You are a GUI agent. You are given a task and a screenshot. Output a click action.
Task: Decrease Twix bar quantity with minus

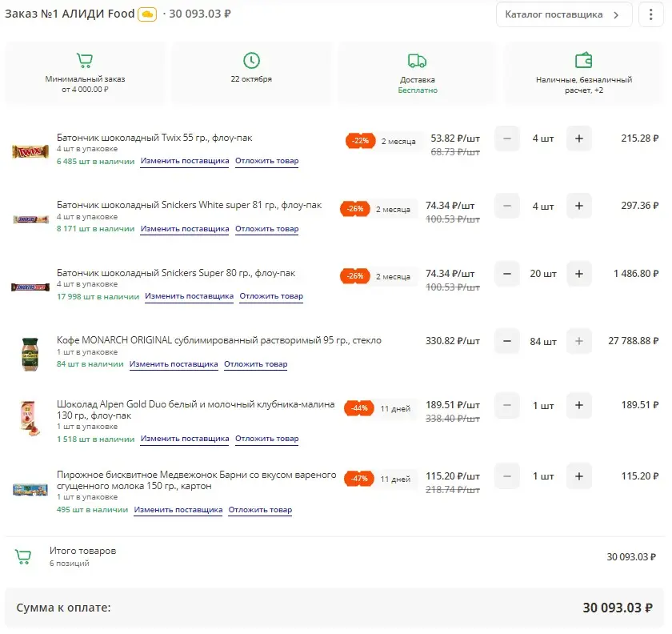[x=507, y=138]
